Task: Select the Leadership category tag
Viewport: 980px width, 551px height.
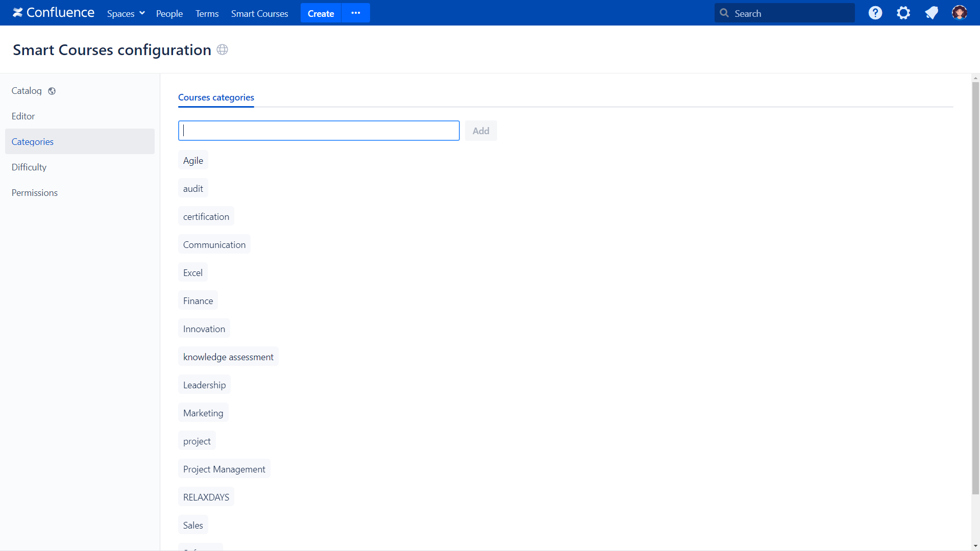Action: [x=204, y=384]
